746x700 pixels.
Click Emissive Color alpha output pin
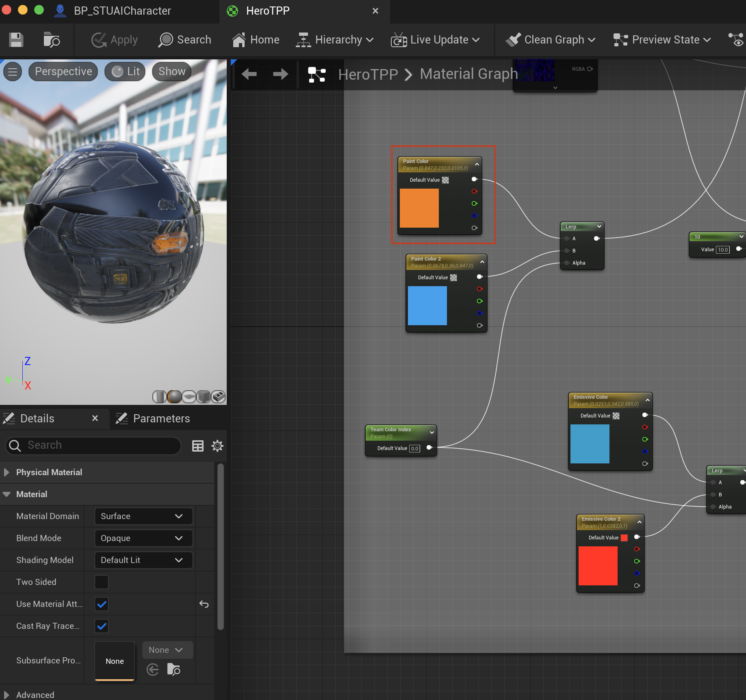(x=645, y=464)
